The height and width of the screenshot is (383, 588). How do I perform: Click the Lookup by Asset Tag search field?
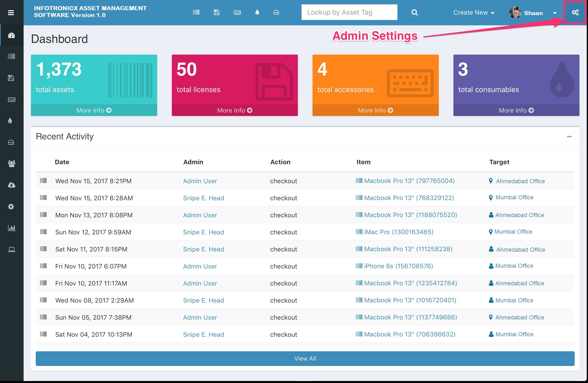[x=349, y=12]
